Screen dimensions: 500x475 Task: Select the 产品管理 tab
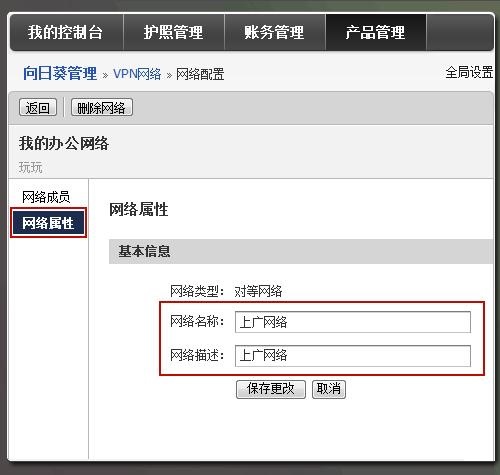coord(376,32)
